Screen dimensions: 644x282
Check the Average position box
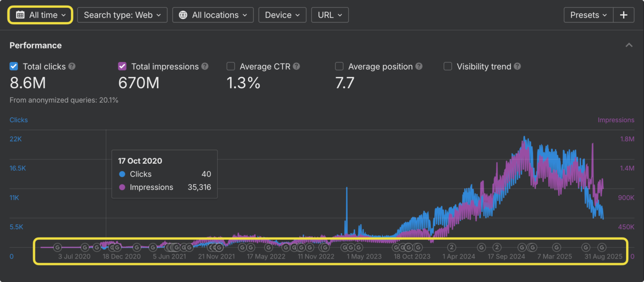(339, 66)
